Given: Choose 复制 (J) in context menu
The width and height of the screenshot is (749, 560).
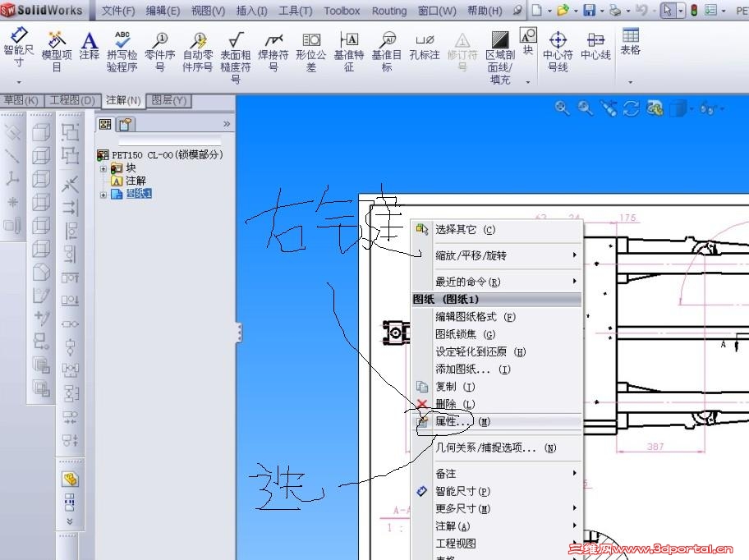Looking at the screenshot, I should coord(497,387).
